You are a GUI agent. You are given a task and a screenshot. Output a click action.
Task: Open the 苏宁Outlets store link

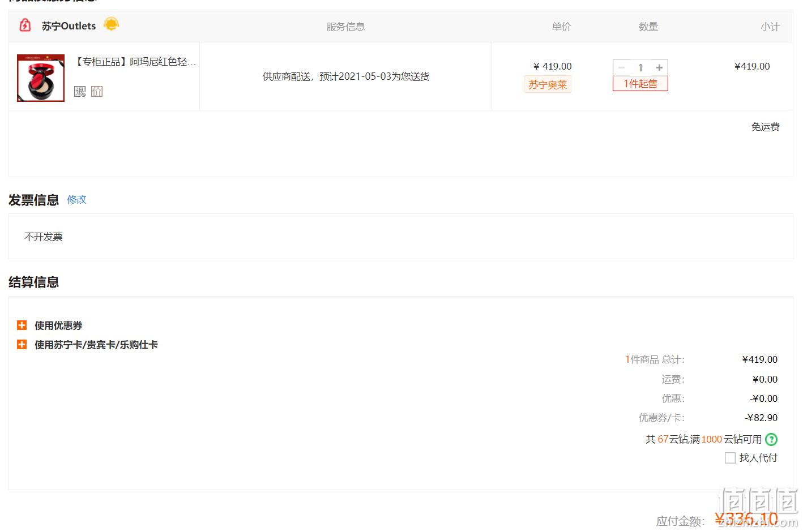[x=69, y=26]
